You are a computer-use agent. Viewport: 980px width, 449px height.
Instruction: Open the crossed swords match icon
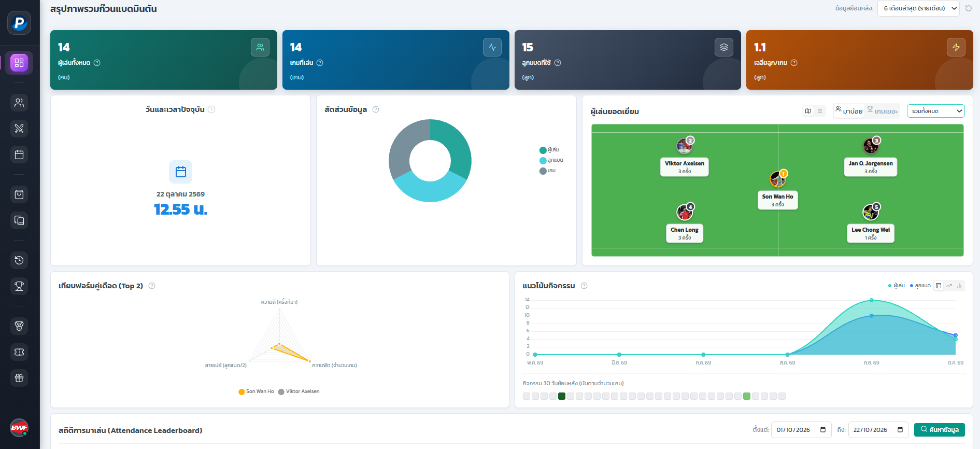19,129
